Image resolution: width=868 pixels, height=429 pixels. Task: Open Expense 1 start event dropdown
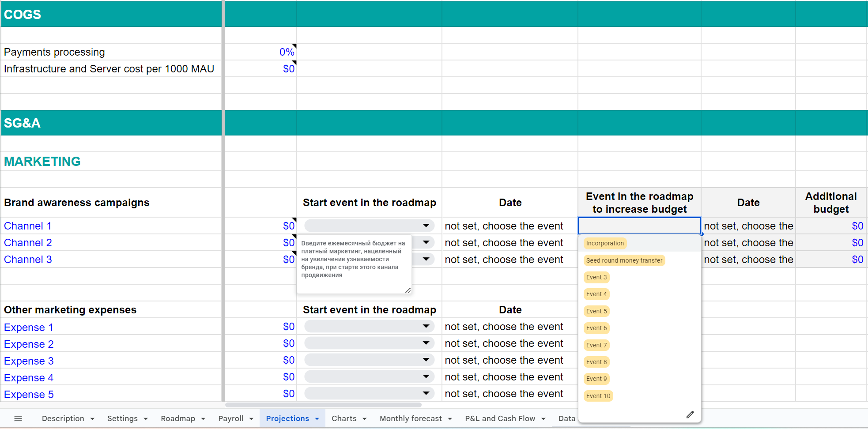pos(370,327)
